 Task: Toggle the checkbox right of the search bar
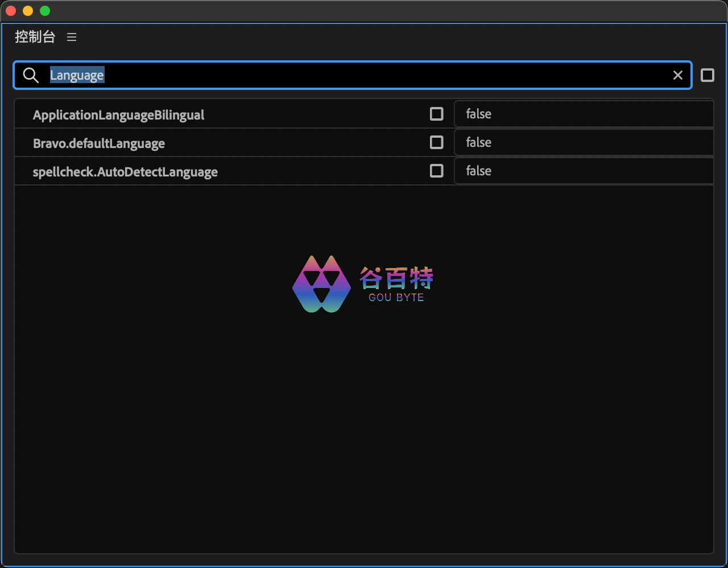[707, 75]
